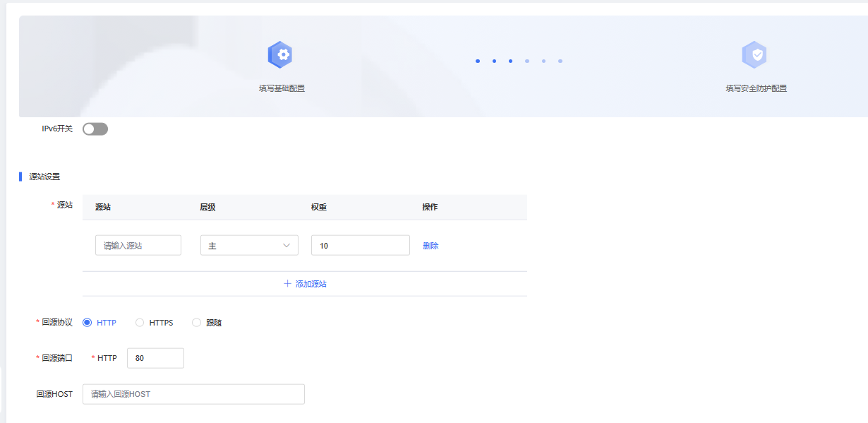Click the 操作 column header
This screenshot has height=423, width=868.
coord(430,207)
